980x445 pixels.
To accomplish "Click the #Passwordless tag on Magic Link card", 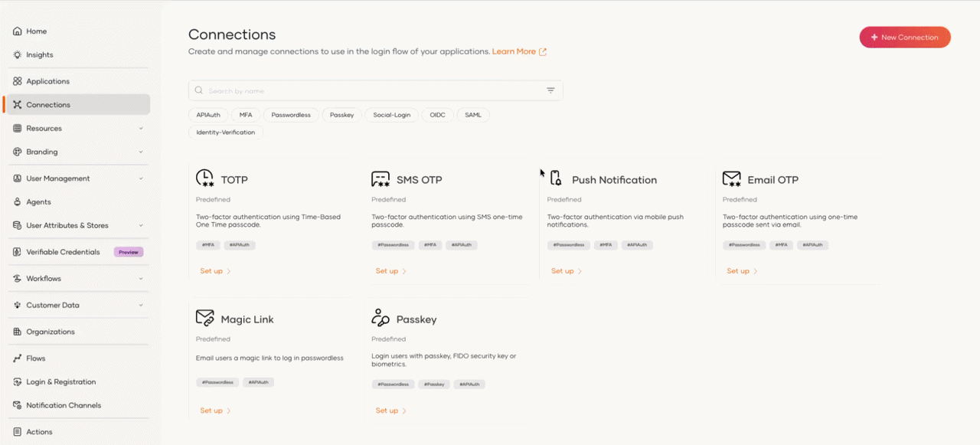I will click(218, 381).
